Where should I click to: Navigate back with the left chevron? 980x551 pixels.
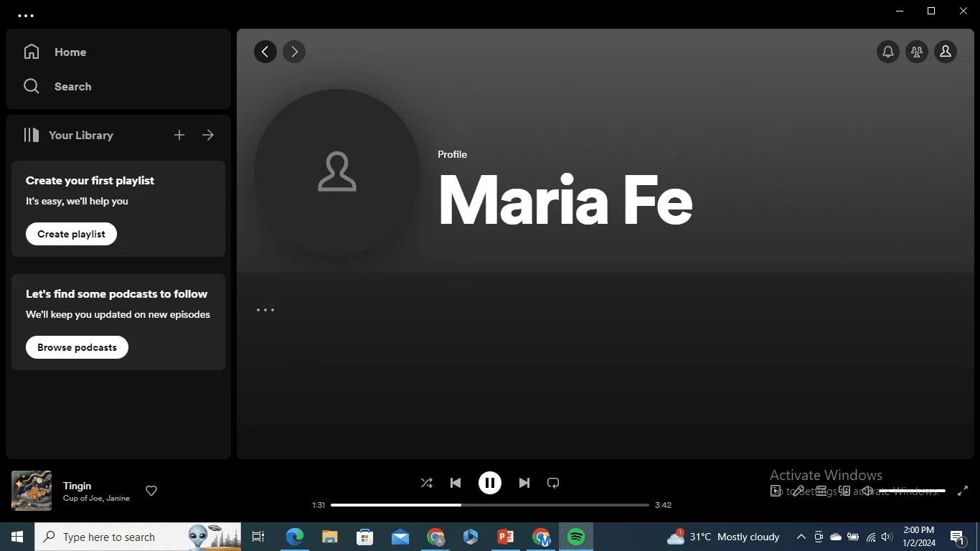pos(265,52)
